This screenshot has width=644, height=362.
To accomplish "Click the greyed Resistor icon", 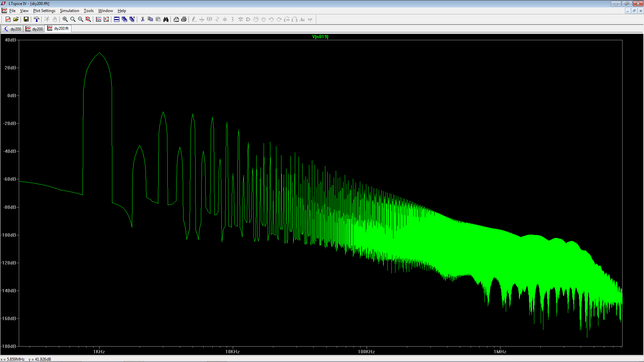I will pos(217,19).
